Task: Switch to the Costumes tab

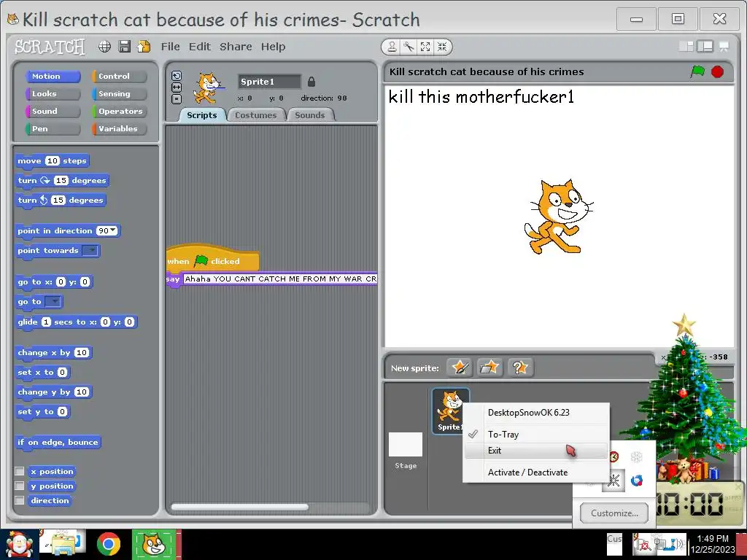Action: 256,115
